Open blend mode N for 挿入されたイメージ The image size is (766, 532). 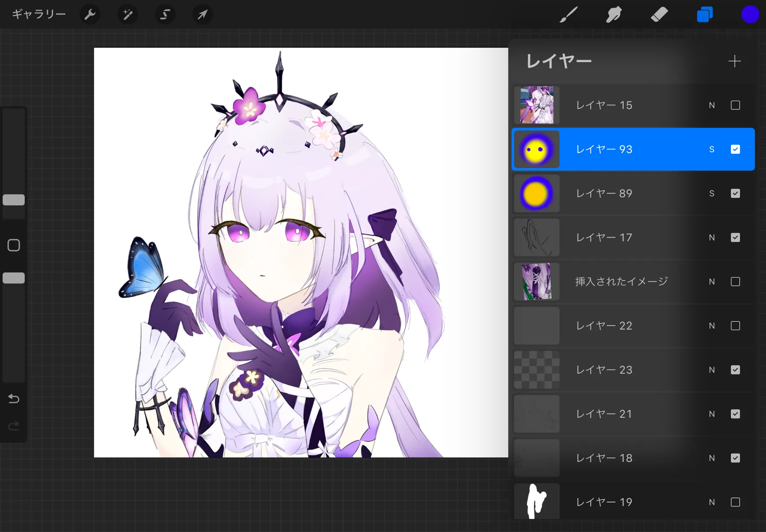pyautogui.click(x=712, y=282)
